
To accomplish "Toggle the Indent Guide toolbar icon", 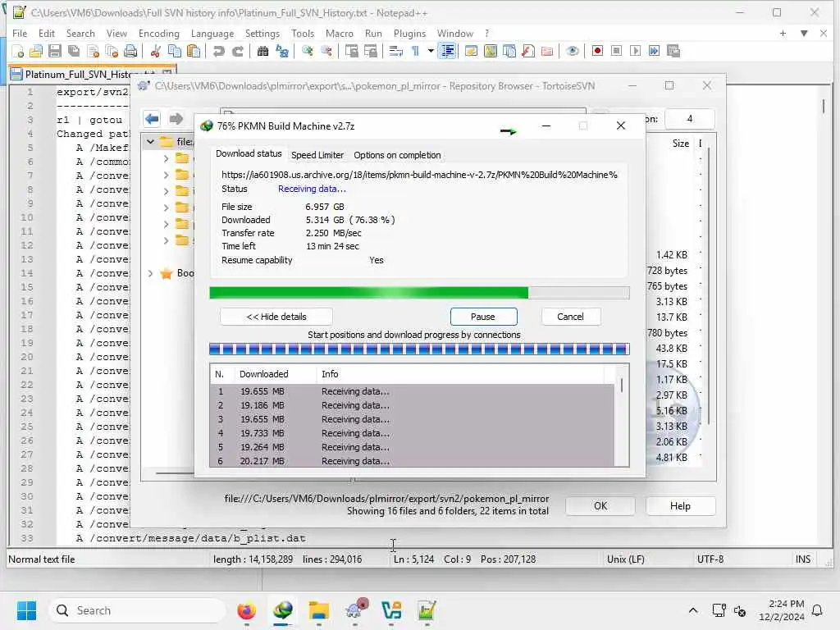I will [447, 52].
